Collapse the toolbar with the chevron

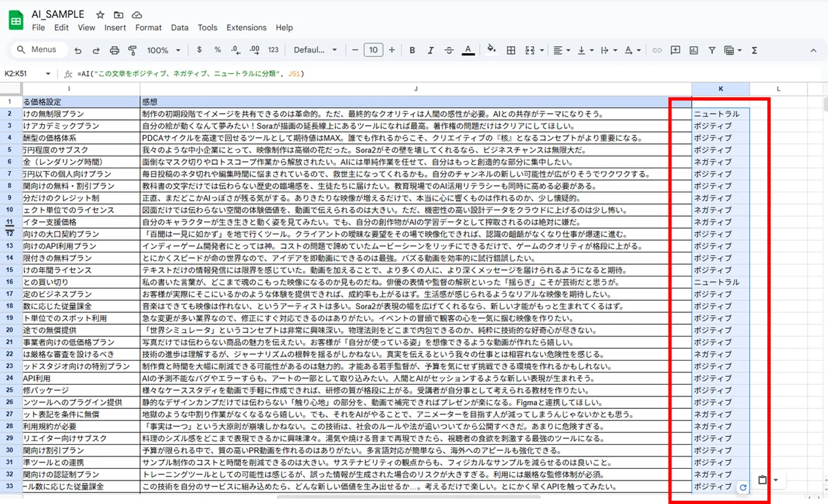point(814,50)
